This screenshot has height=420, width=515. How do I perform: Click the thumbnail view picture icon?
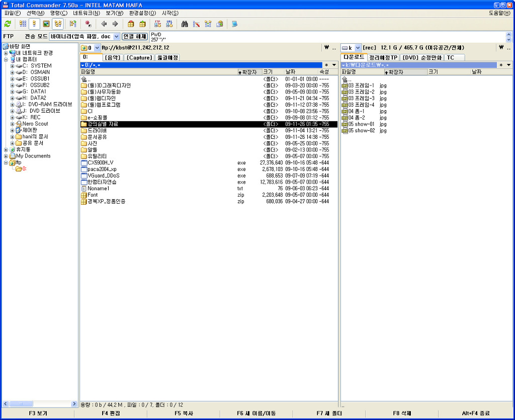[x=46, y=24]
